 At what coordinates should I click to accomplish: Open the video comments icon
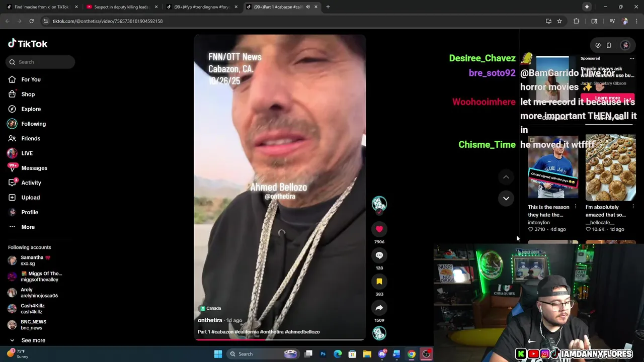[379, 255]
